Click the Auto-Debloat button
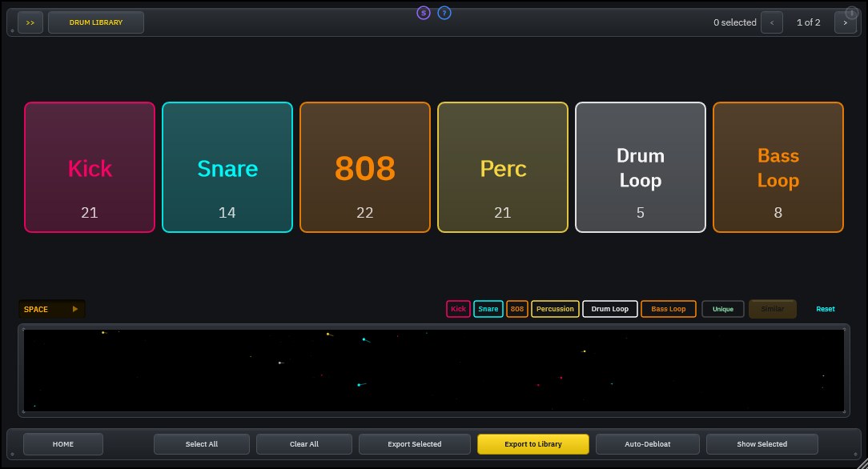This screenshot has height=469, width=868. 648,444
